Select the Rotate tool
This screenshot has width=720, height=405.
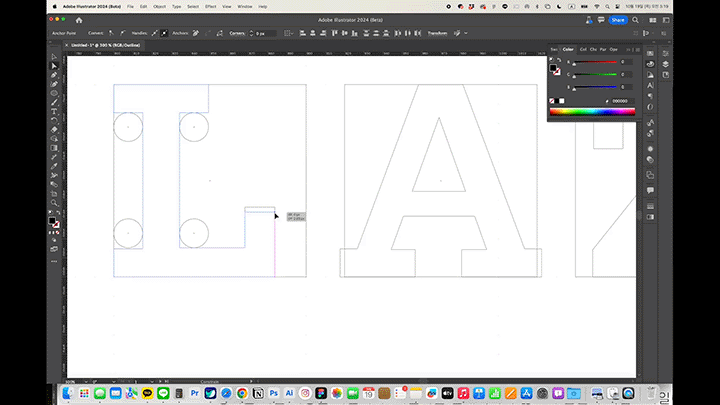point(54,121)
